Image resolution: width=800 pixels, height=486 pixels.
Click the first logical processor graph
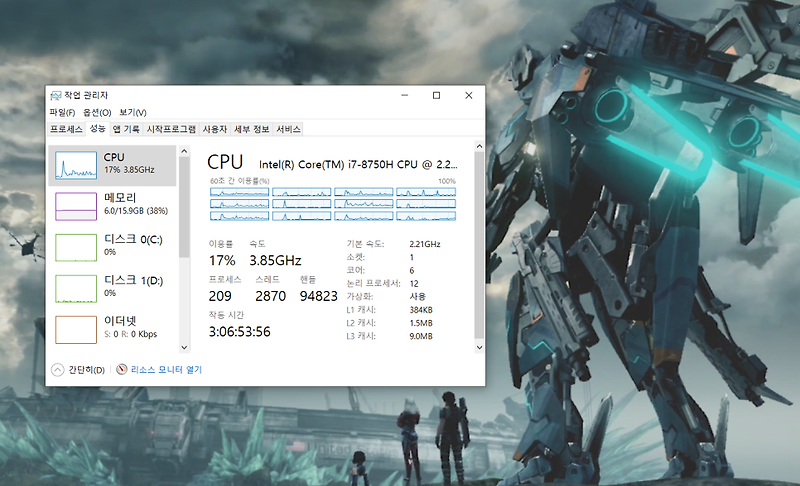click(x=239, y=192)
